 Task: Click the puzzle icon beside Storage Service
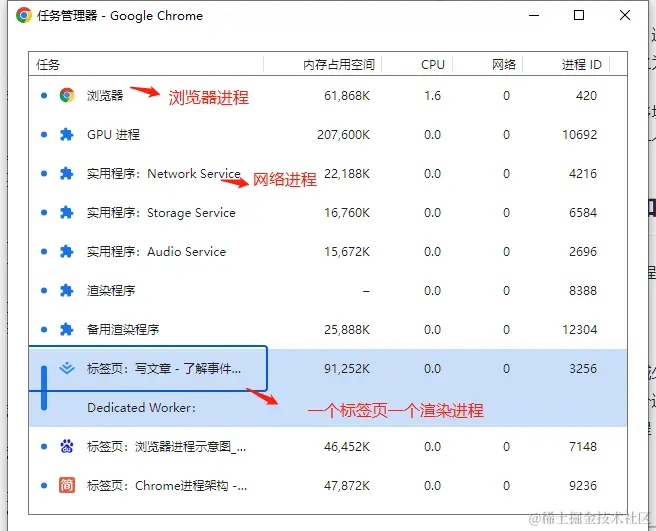(x=67, y=213)
